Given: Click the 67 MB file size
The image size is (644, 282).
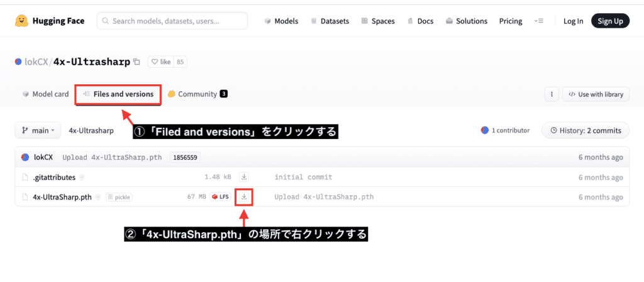Looking at the screenshot, I should 196,197.
